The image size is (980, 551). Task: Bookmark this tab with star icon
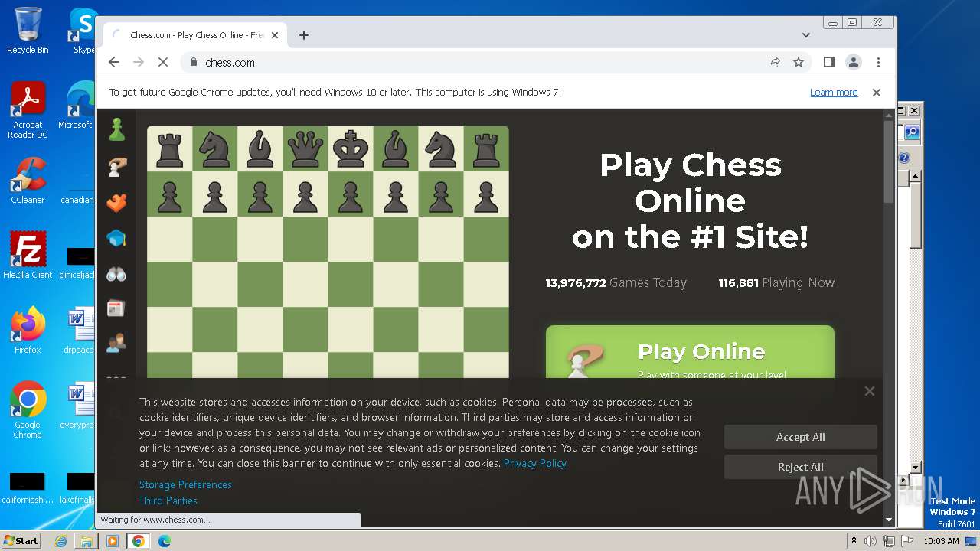(x=799, y=62)
